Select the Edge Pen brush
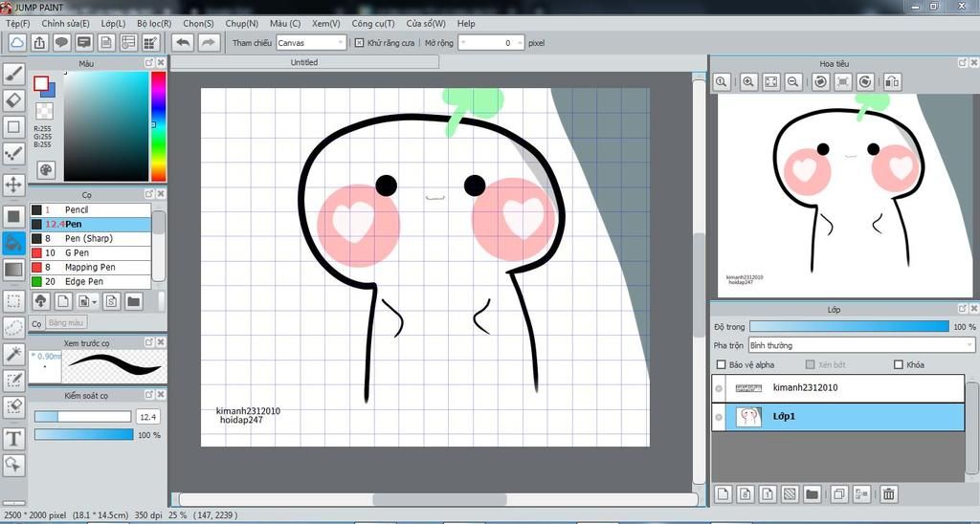Image resolution: width=980 pixels, height=524 pixels. click(91, 282)
